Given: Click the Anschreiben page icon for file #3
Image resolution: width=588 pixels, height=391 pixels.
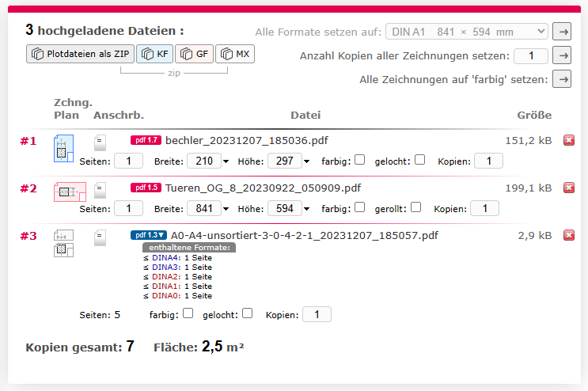Looking at the screenshot, I should click(x=100, y=237).
